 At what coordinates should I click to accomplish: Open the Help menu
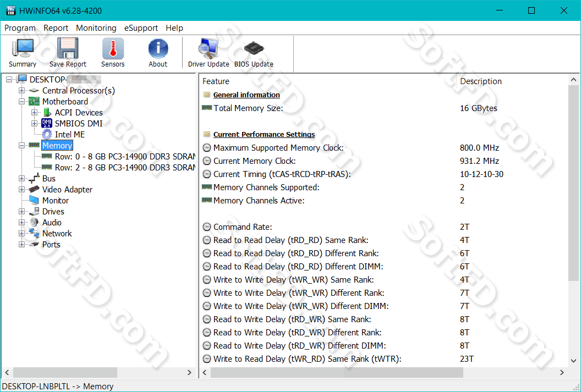(x=174, y=28)
